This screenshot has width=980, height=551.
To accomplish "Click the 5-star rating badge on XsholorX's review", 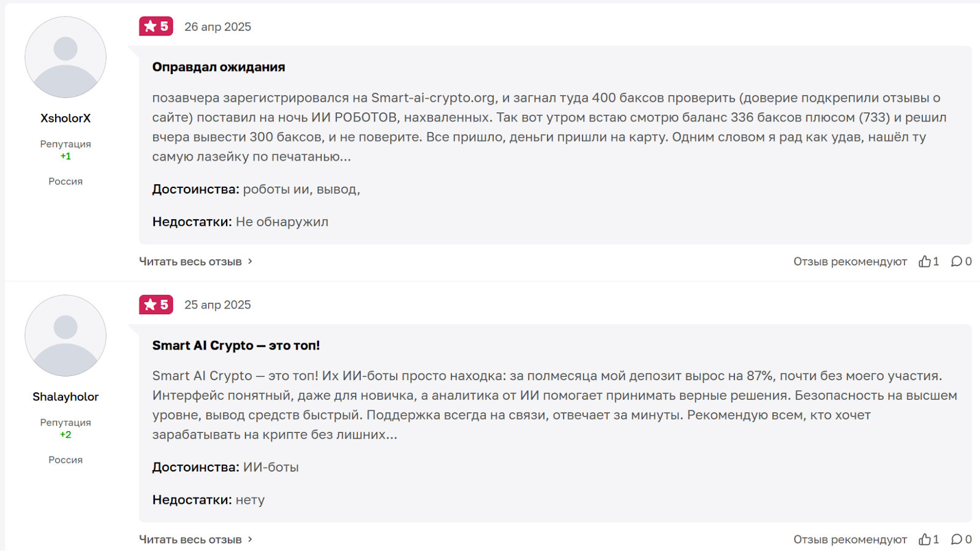I will pyautogui.click(x=156, y=26).
